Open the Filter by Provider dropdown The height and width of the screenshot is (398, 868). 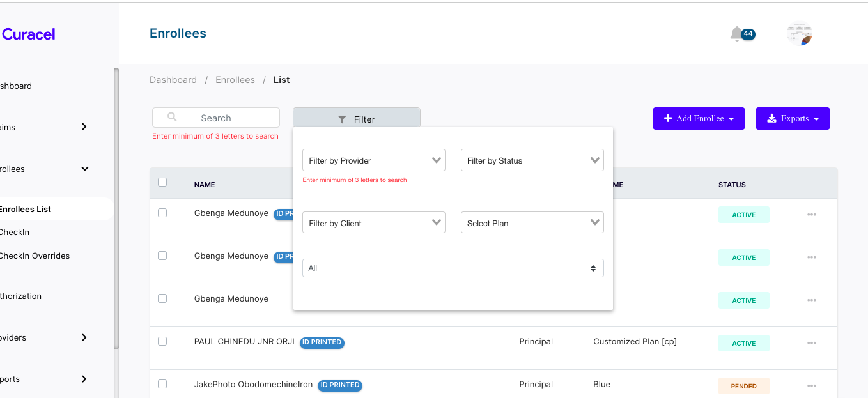click(x=374, y=160)
